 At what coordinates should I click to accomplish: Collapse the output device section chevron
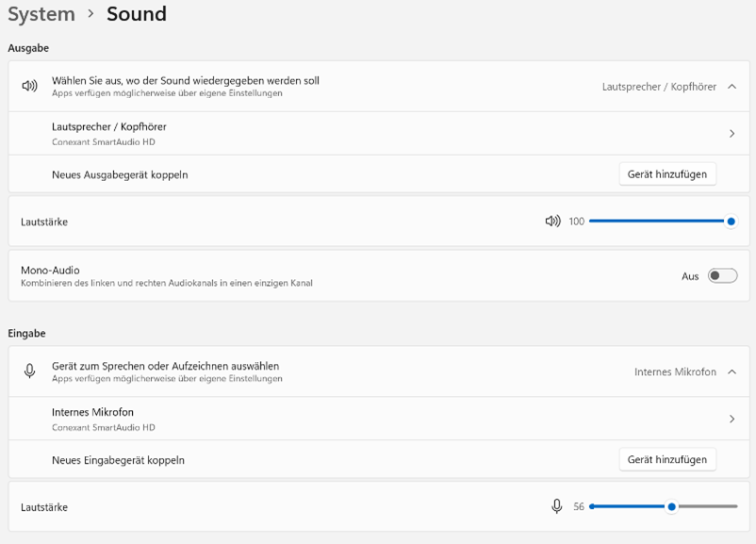731,87
